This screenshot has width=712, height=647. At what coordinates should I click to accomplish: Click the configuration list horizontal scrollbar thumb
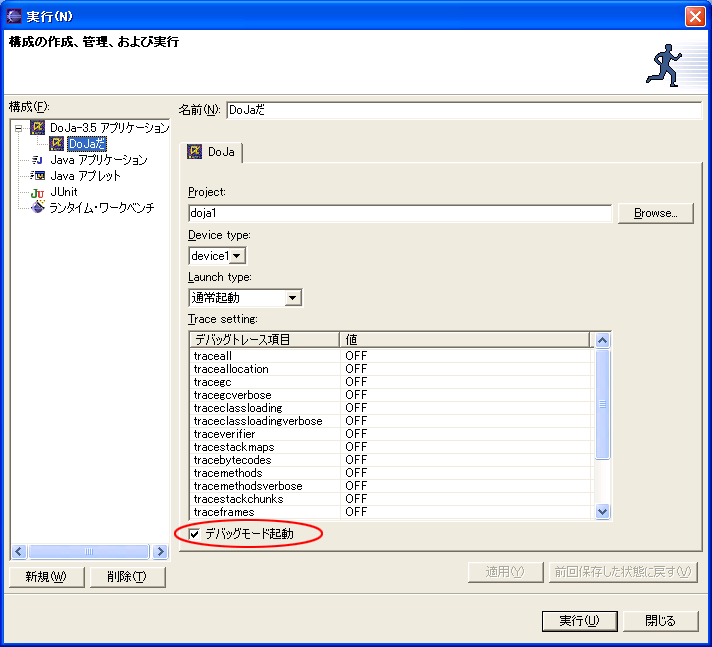tap(89, 552)
